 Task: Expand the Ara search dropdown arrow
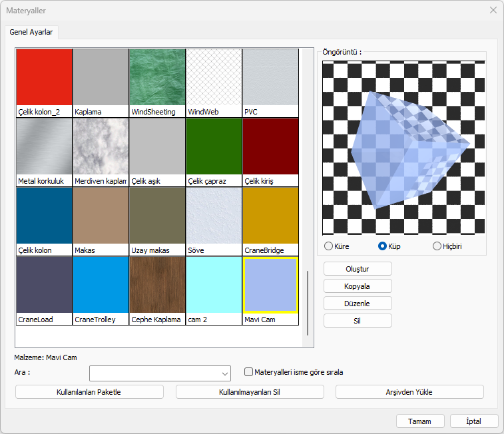coord(224,373)
